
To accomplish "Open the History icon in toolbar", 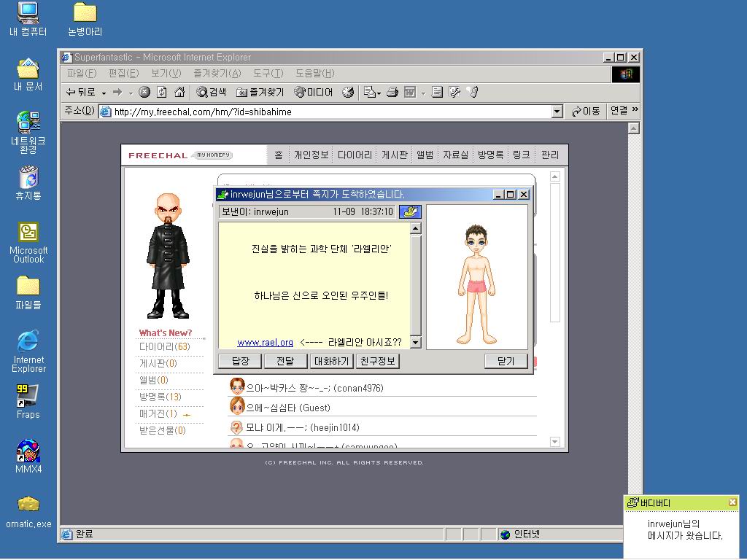I will [x=348, y=92].
